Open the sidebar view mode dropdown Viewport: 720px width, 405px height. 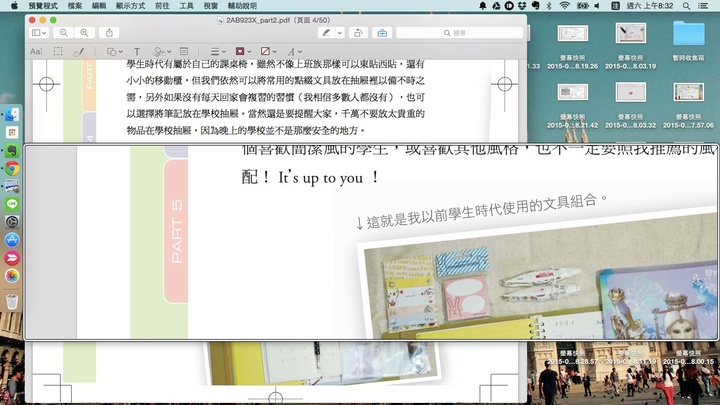pos(38,33)
